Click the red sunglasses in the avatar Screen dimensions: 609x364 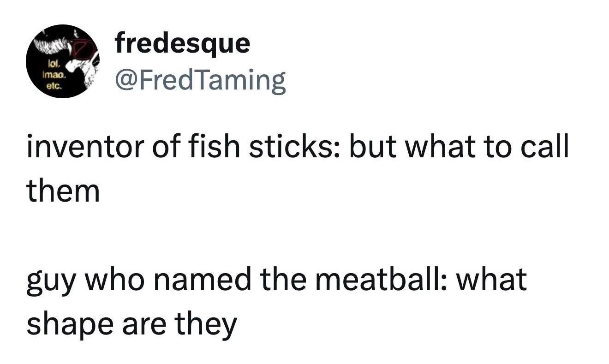point(84,48)
